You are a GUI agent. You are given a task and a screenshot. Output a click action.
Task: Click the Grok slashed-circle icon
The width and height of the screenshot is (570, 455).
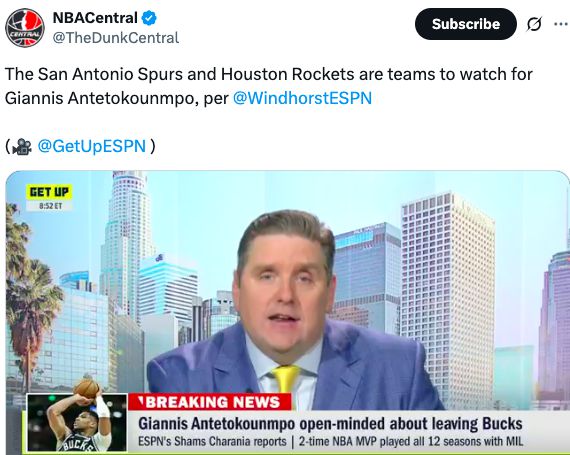(x=534, y=24)
